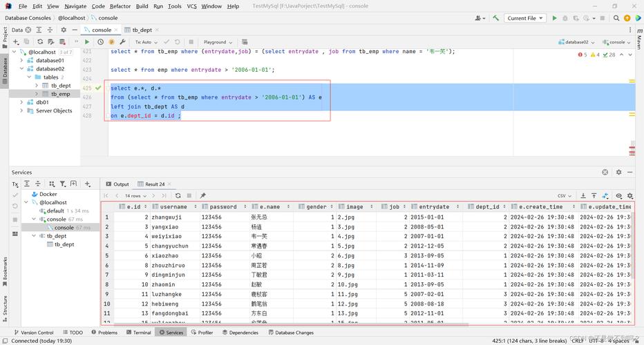This screenshot has height=345, width=644.
Task: Run the query with the green Execute button
Action: 87,42
